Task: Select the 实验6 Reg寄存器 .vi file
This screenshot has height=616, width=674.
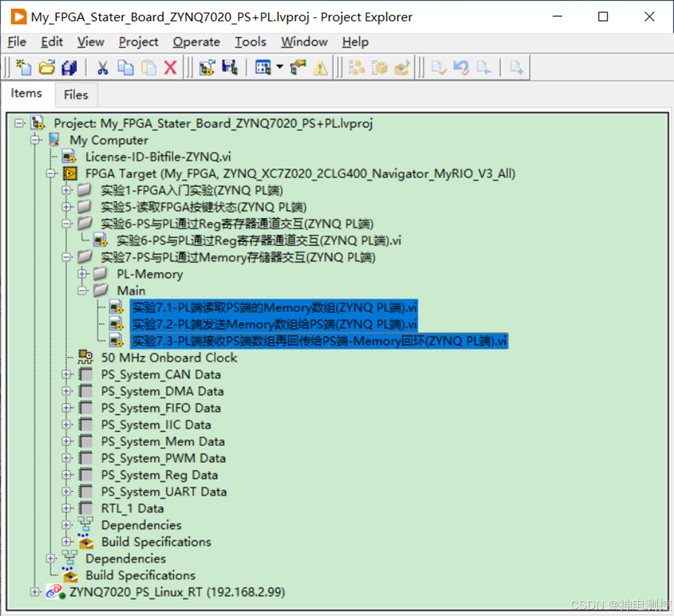Action: pyautogui.click(x=259, y=241)
